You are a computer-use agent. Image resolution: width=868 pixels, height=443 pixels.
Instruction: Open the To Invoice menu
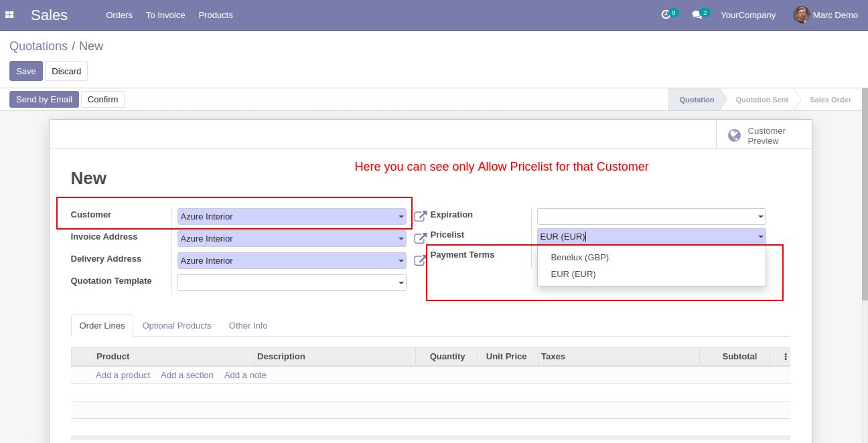165,15
